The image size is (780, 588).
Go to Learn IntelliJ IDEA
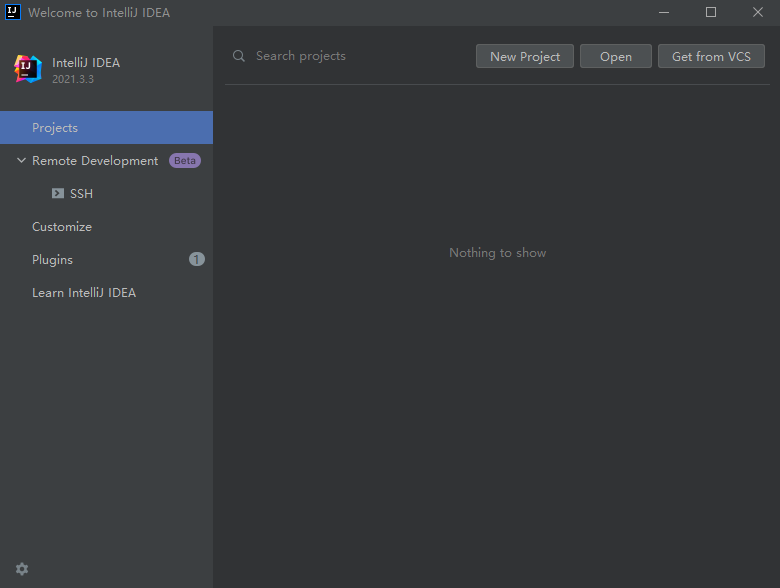84,292
